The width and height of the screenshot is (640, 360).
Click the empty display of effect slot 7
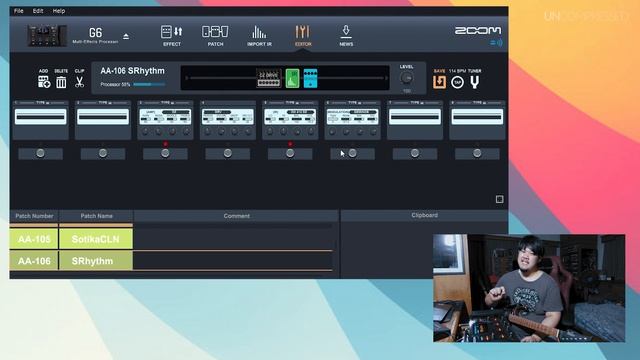[x=415, y=117]
